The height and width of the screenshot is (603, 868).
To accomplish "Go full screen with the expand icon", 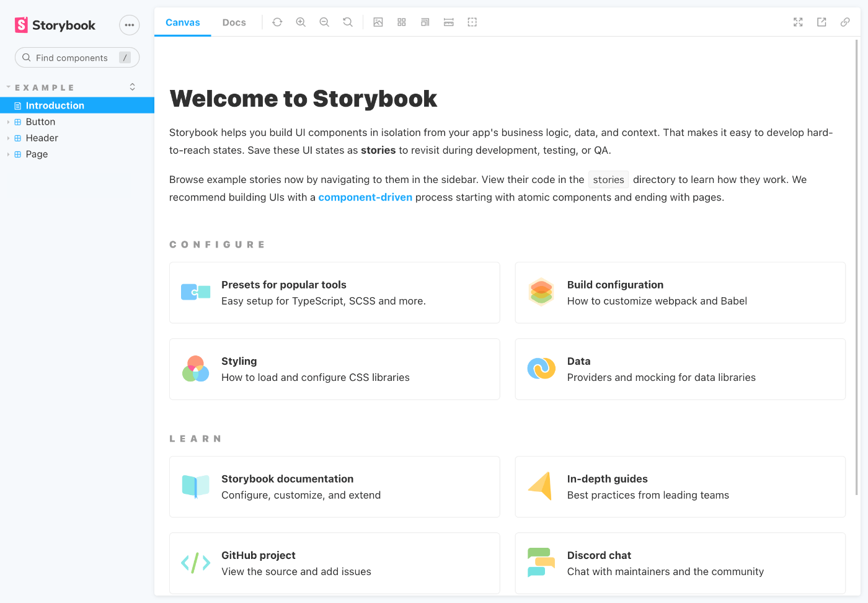I will [798, 22].
